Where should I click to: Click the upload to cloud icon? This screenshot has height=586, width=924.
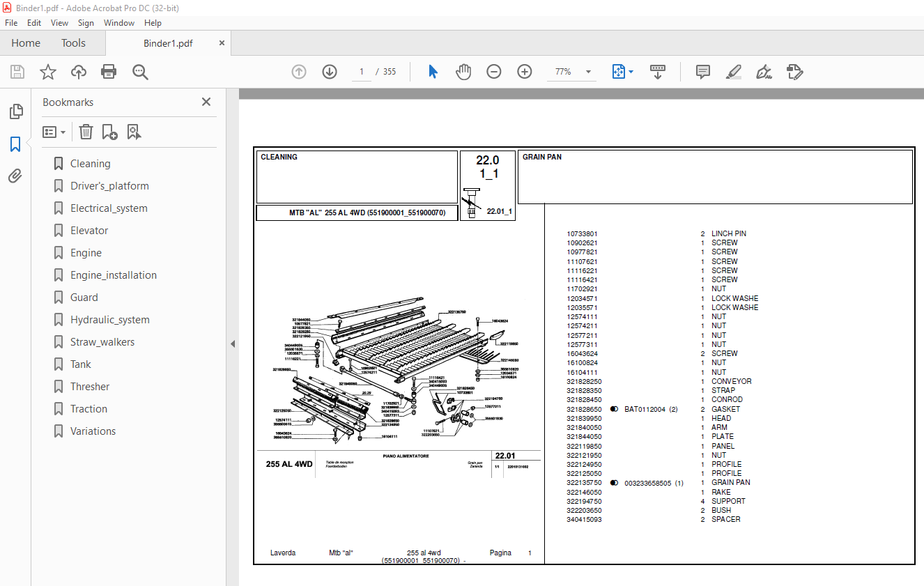[79, 72]
